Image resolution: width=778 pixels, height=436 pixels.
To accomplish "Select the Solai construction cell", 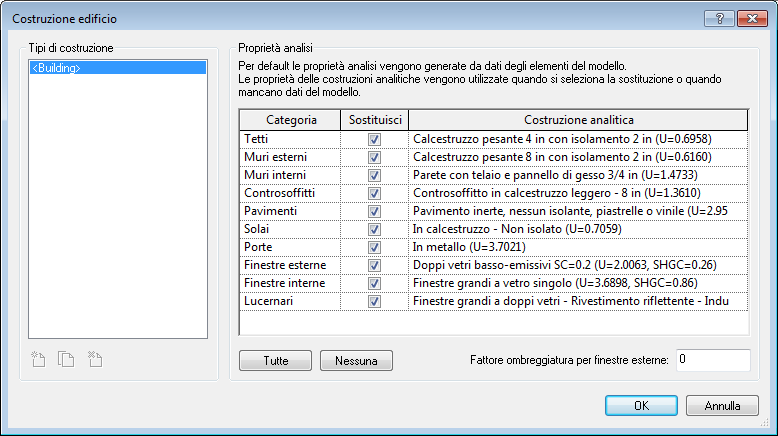I will tap(578, 229).
